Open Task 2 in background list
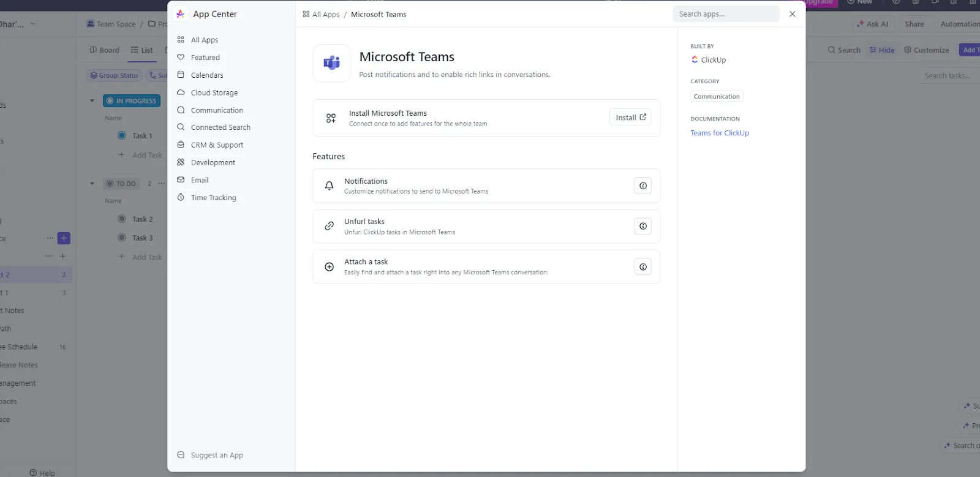This screenshot has height=477, width=980. [142, 219]
